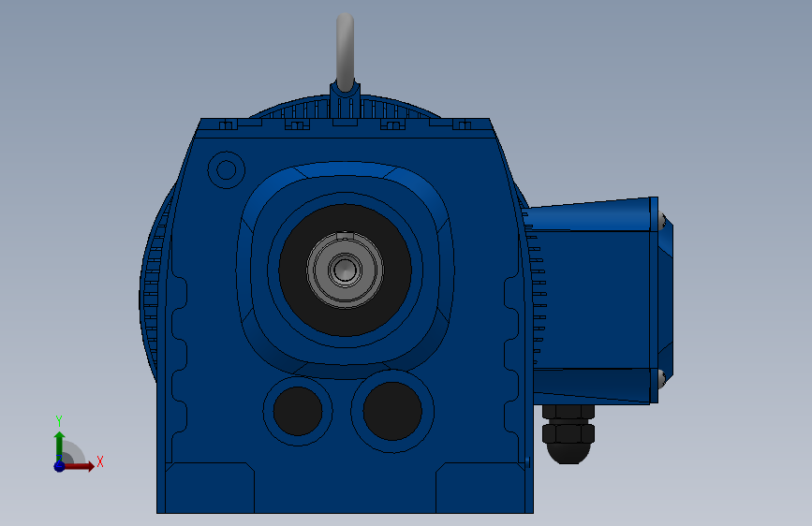Select the gray output shaft end at center
The width and height of the screenshot is (812, 526).
[x=345, y=270]
